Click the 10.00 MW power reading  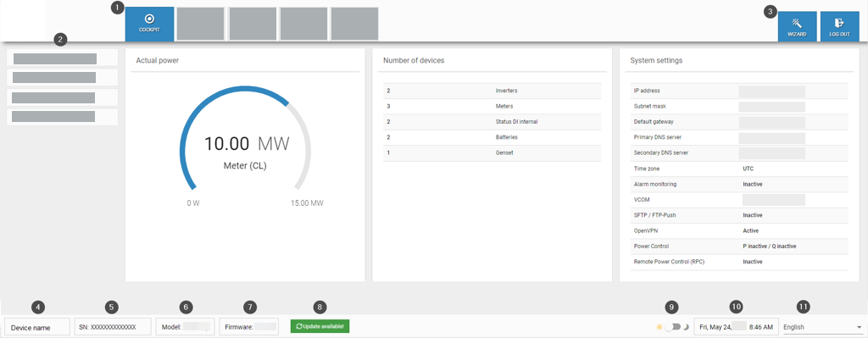click(x=247, y=144)
